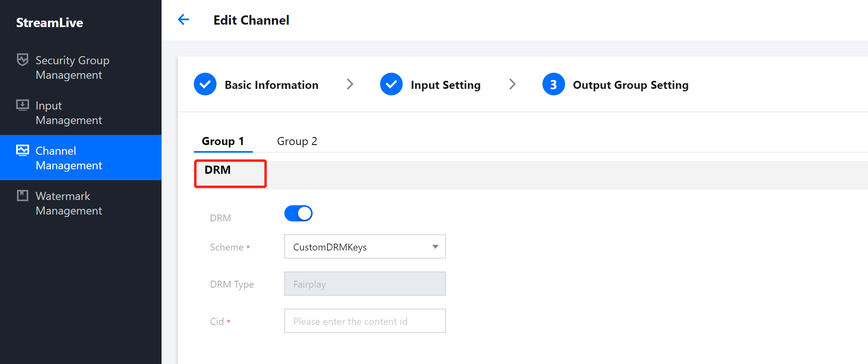Open the Scheme dropdown showing CustomDRMKeys
868x364 pixels.
coord(364,246)
